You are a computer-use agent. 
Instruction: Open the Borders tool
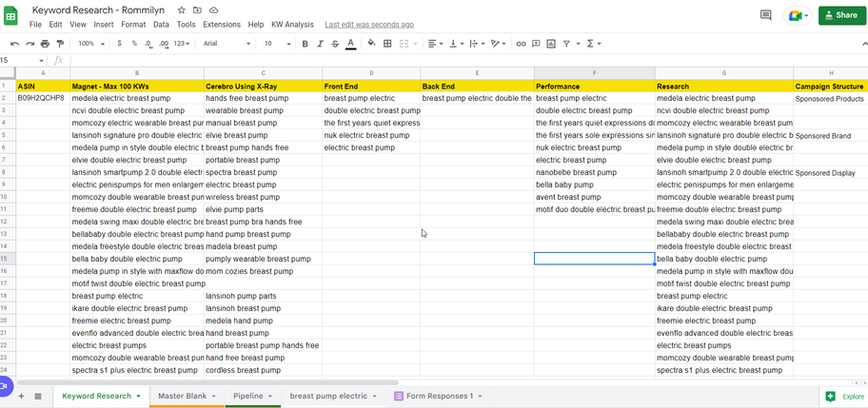[387, 44]
